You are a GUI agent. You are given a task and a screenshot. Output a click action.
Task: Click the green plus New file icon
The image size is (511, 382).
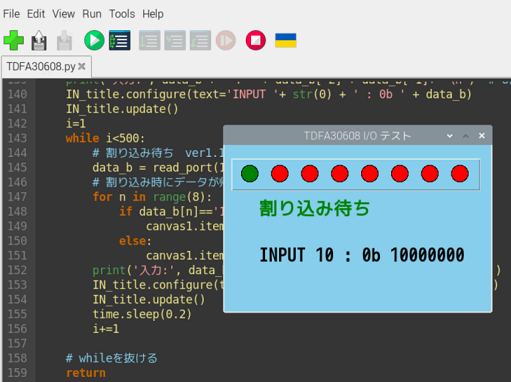[x=14, y=40]
